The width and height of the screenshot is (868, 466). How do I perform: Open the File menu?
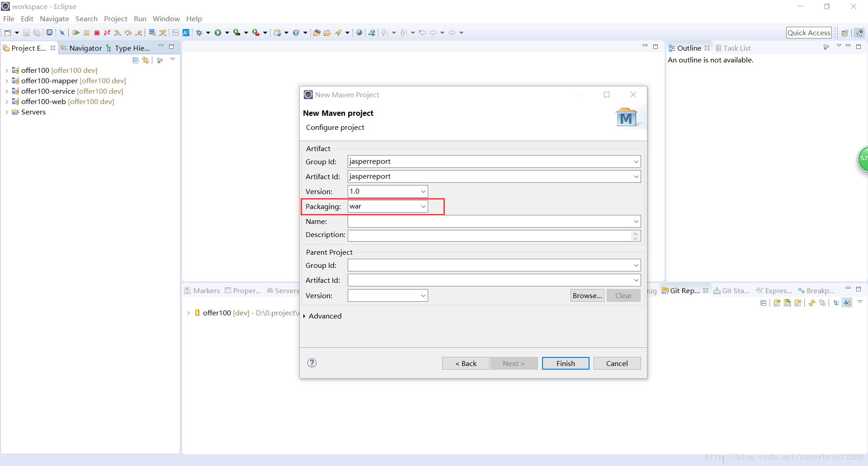tap(9, 19)
